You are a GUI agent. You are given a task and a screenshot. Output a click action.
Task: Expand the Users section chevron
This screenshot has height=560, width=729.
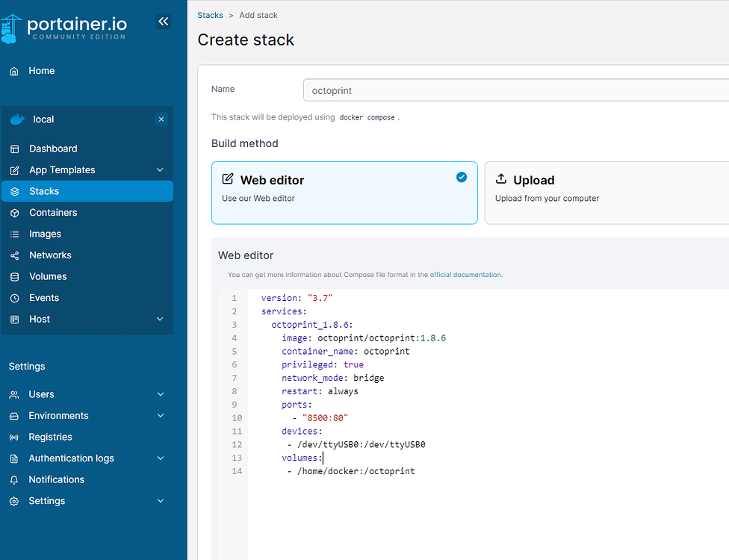tap(160, 394)
